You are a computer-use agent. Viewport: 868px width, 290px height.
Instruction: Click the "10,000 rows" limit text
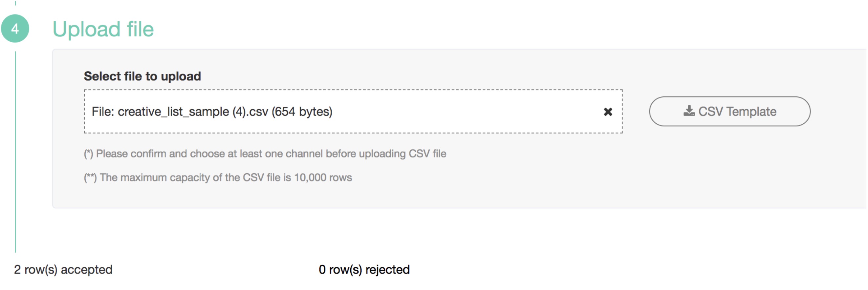323,177
